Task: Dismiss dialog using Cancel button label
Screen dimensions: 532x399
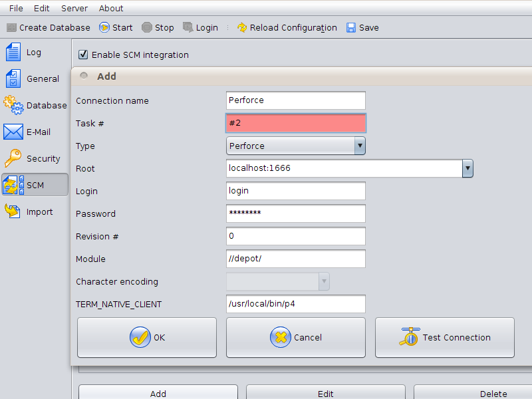Action: (x=308, y=338)
